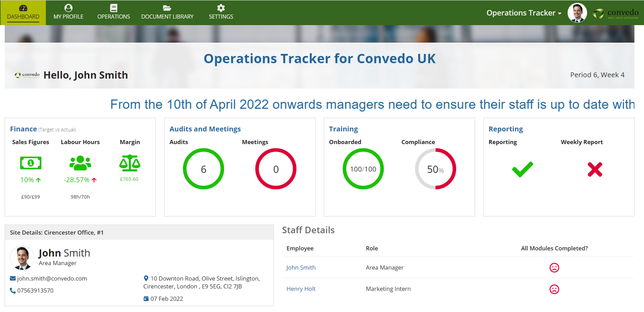Open the Dashboard tab
The width and height of the screenshot is (644, 312).
click(x=23, y=13)
